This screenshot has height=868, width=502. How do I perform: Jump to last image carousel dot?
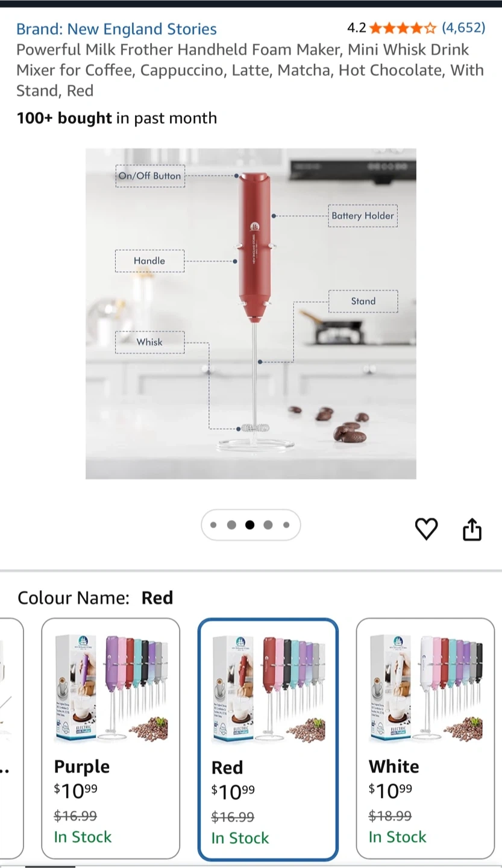pyautogui.click(x=286, y=525)
